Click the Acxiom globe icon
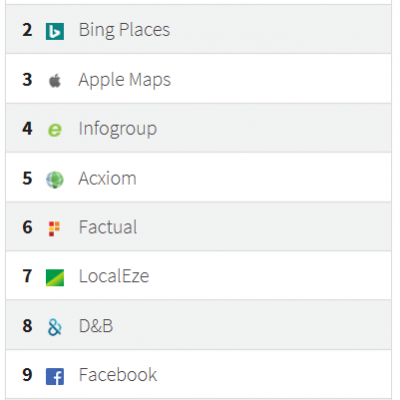Image resolution: width=400 pixels, height=400 pixels. (x=55, y=180)
